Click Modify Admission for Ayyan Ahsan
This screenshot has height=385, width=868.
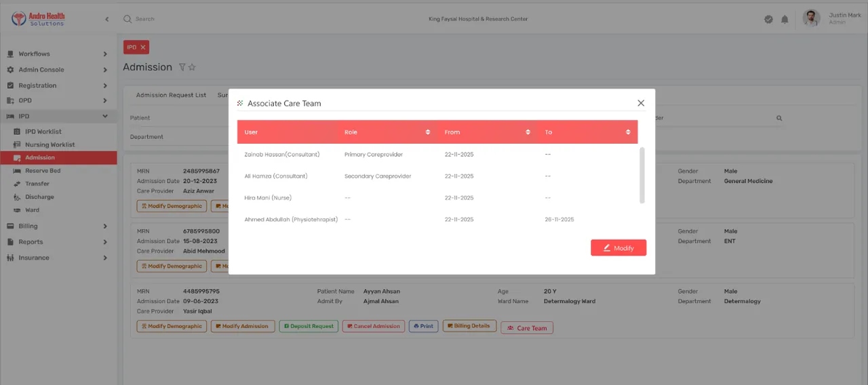[243, 326]
